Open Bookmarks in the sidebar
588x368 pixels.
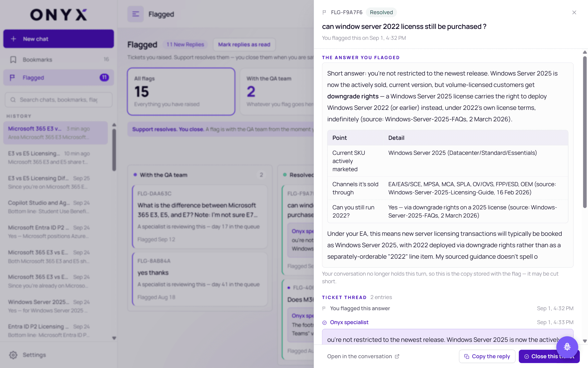pos(59,59)
